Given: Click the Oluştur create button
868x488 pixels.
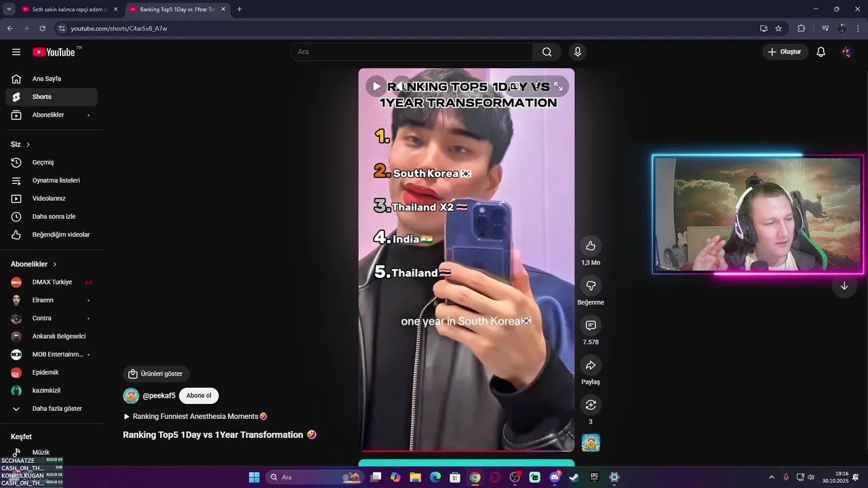Looking at the screenshot, I should tap(785, 52).
